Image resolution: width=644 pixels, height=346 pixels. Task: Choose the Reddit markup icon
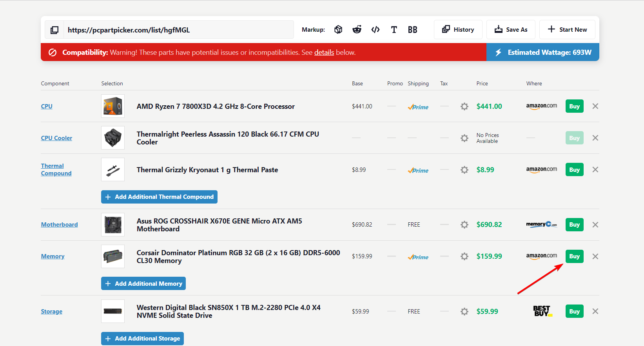click(357, 30)
